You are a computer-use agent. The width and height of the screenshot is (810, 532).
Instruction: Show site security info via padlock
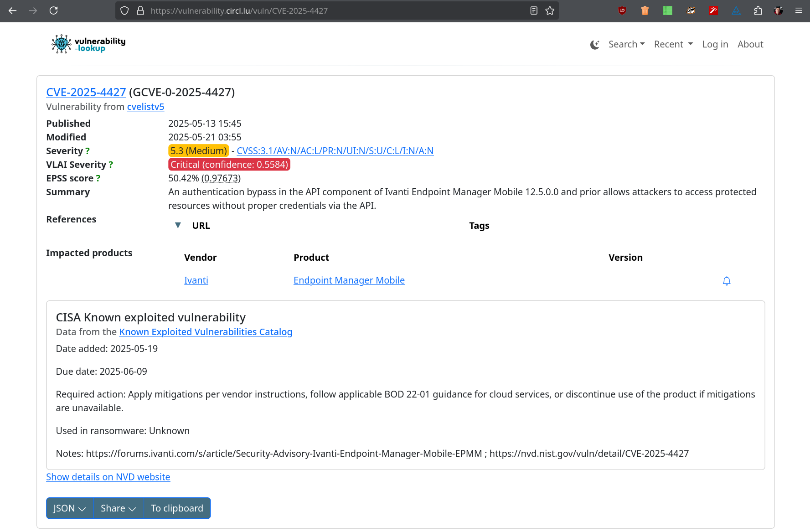pyautogui.click(x=140, y=10)
